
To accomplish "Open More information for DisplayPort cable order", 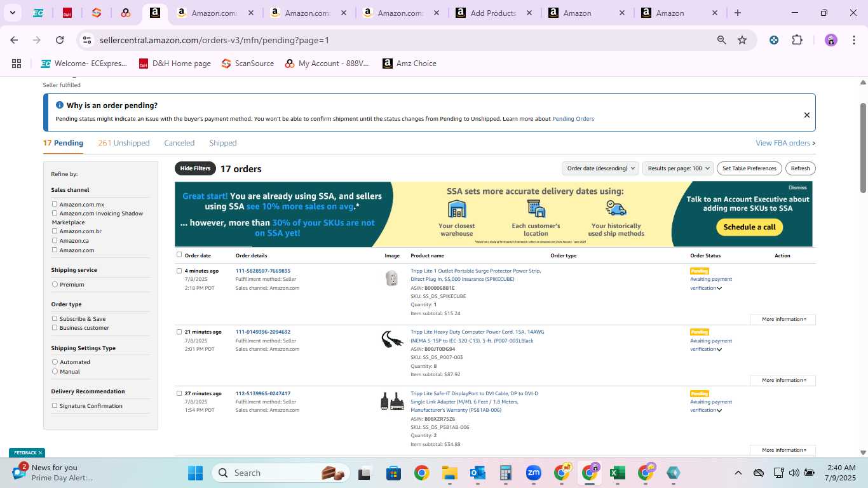I will [x=783, y=450].
